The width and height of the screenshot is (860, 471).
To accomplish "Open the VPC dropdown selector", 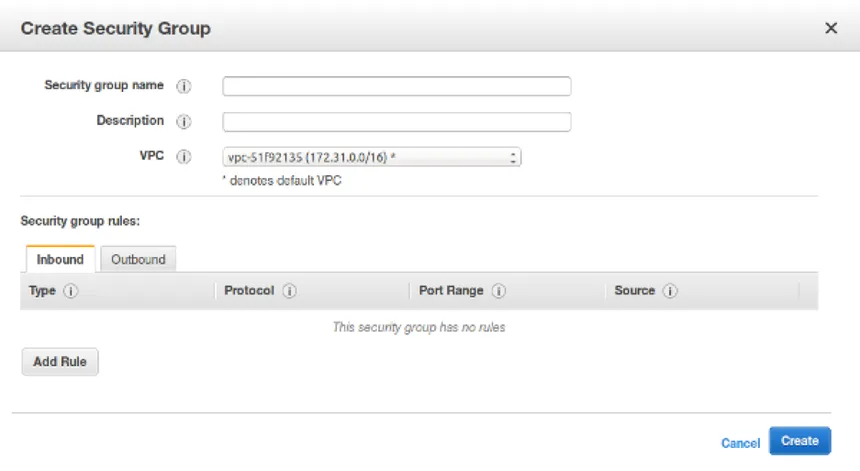I will click(372, 157).
